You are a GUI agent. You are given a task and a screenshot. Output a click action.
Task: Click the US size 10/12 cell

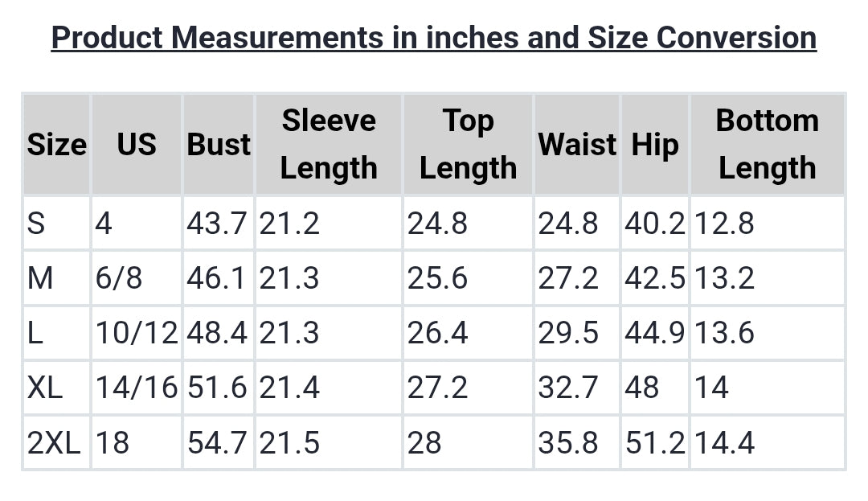point(137,333)
